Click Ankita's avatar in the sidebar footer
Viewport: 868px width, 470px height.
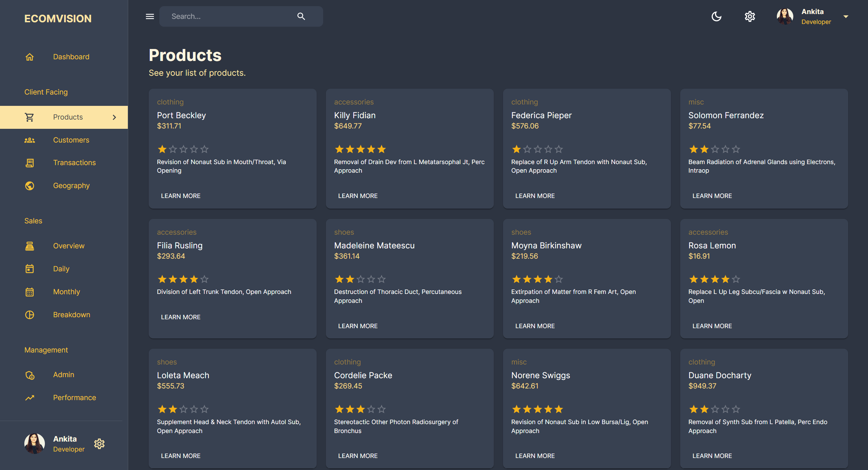click(35, 444)
